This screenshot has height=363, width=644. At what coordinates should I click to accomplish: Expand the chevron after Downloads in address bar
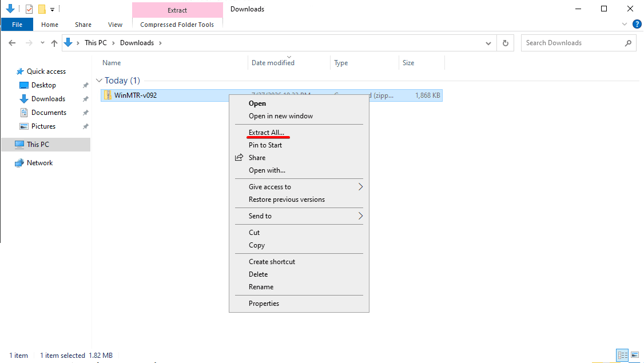160,43
